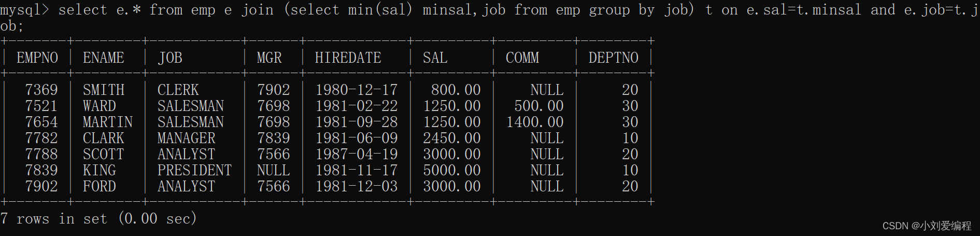Click salary 5000.00 in KING row
Screen dimensions: 980x236
(x=452, y=170)
